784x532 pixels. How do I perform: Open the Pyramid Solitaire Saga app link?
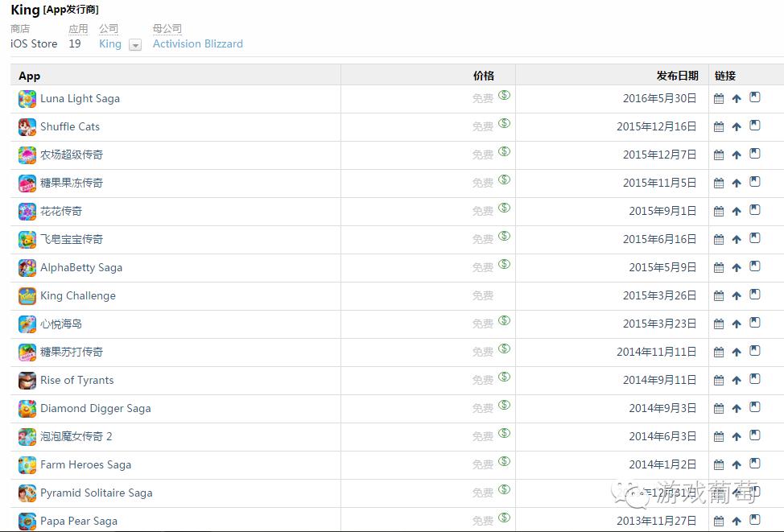97,493
